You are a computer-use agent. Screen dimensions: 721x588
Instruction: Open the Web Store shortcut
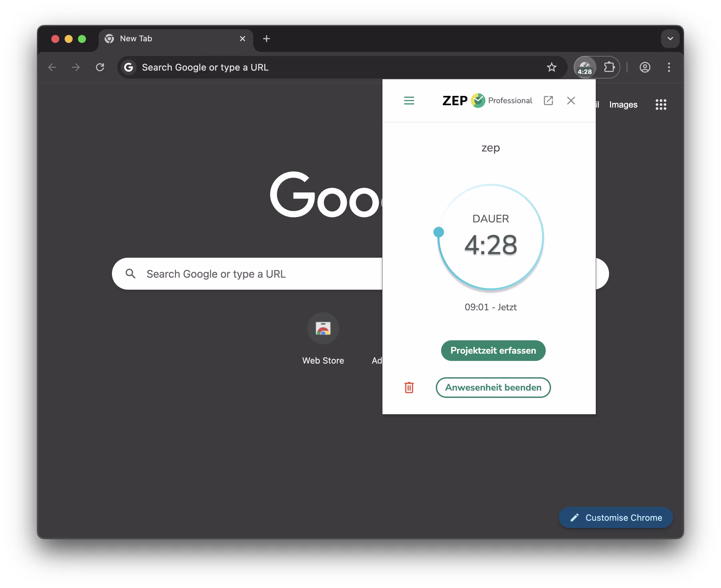point(323,339)
